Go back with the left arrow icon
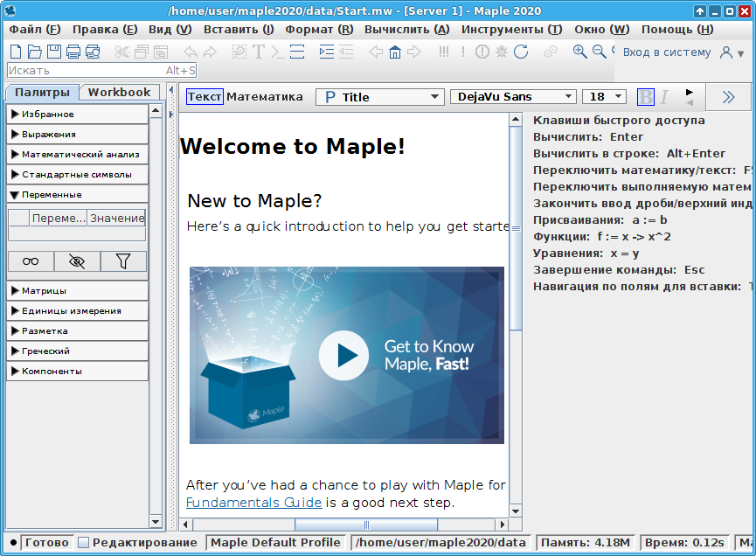 (376, 52)
